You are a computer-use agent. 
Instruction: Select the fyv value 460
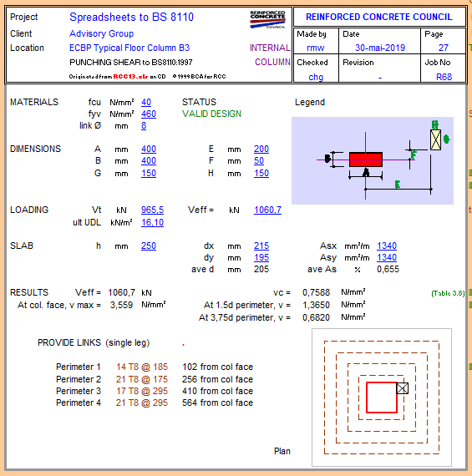[149, 114]
